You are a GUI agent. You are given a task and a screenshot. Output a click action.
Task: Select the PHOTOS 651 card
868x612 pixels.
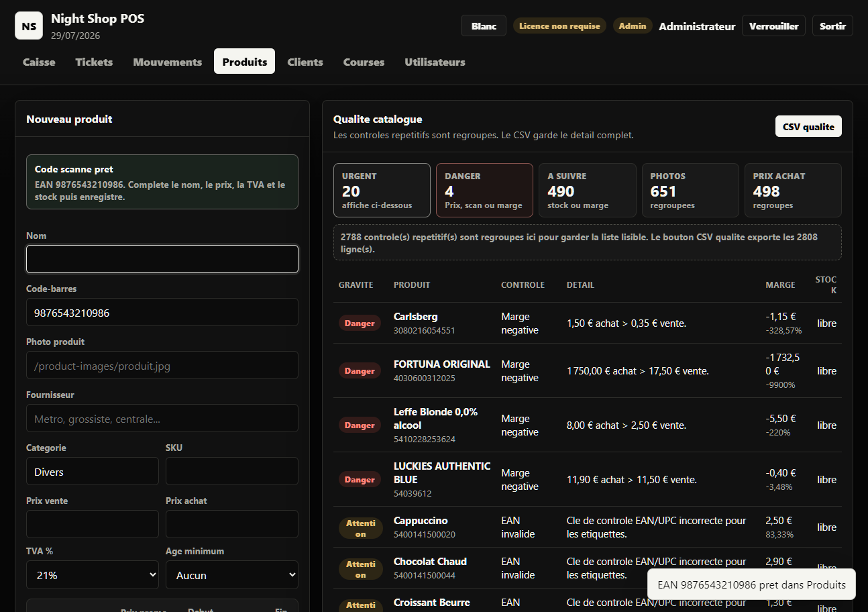tap(690, 191)
